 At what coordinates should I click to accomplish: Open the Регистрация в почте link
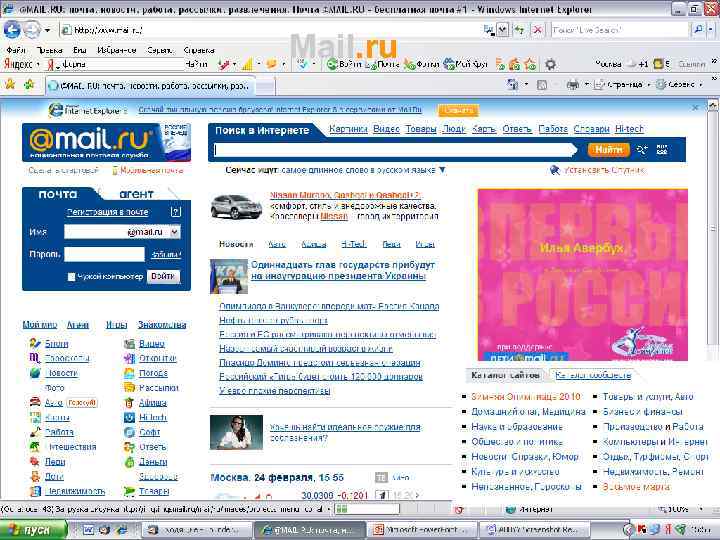tap(107, 212)
